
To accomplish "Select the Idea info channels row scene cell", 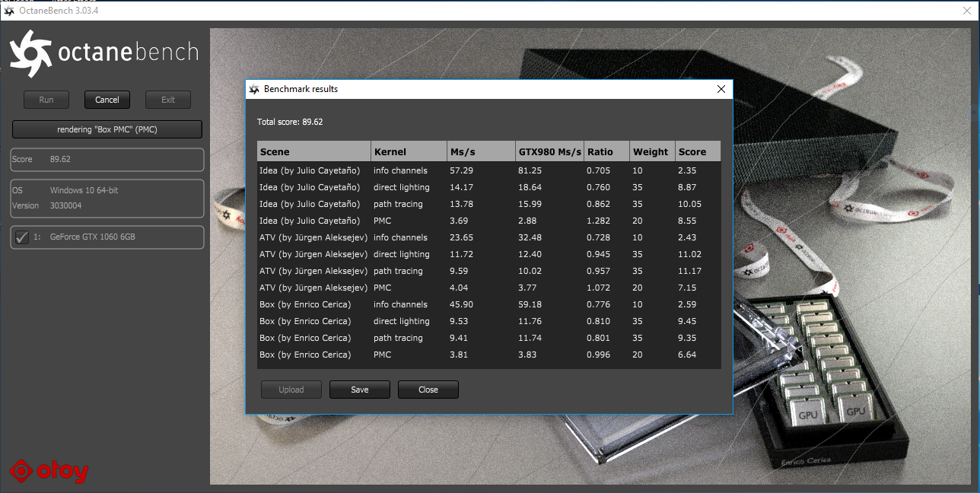I will pos(310,170).
